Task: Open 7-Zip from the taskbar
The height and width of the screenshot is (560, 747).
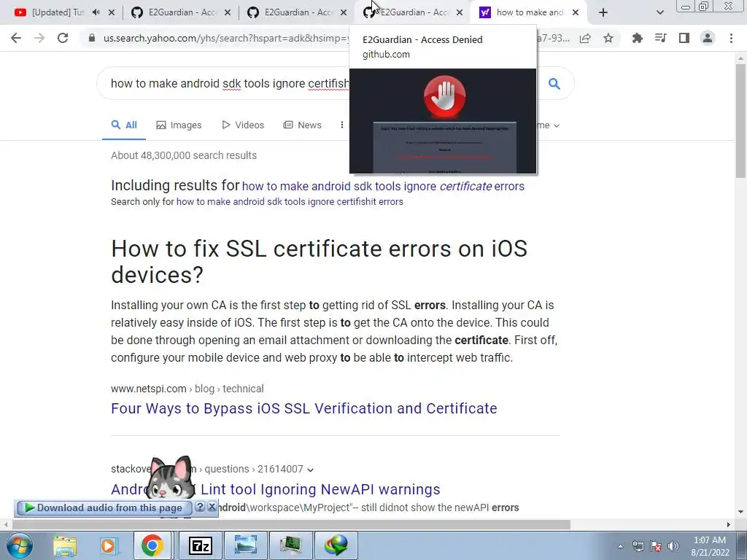Action: (x=201, y=545)
